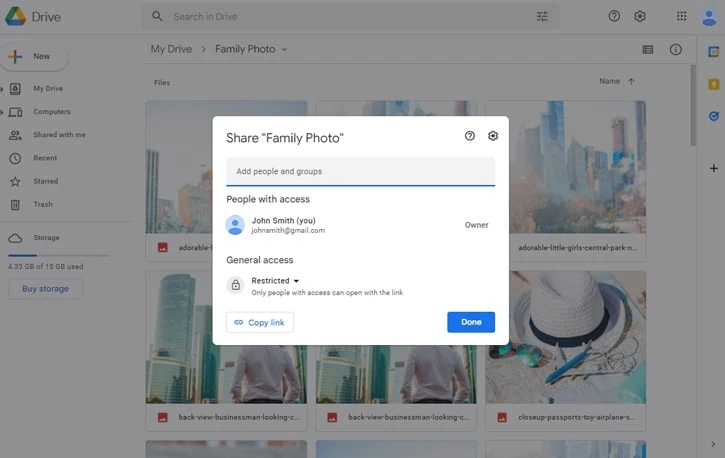
Task: Click the Done button
Action: pyautogui.click(x=471, y=322)
